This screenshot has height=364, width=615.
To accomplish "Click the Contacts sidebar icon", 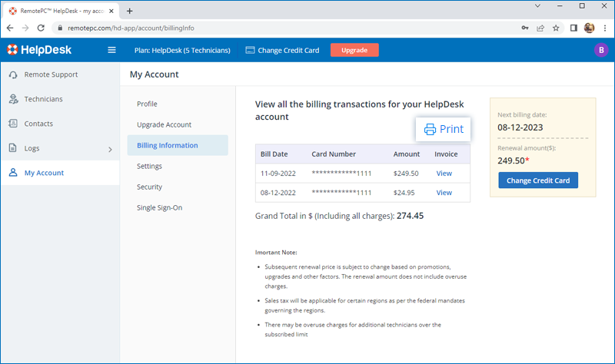I will pyautogui.click(x=13, y=124).
